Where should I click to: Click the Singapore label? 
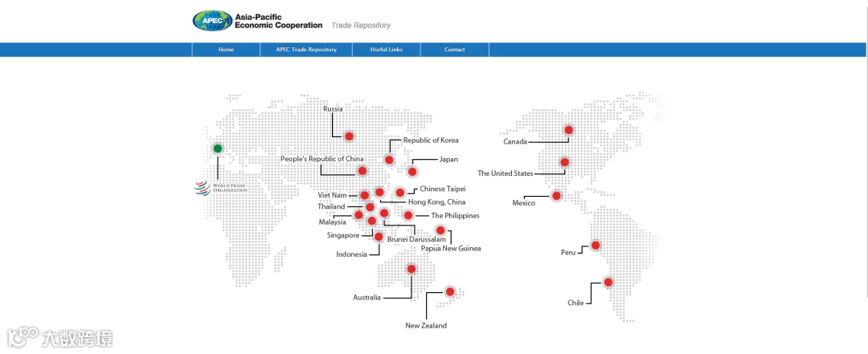point(343,235)
